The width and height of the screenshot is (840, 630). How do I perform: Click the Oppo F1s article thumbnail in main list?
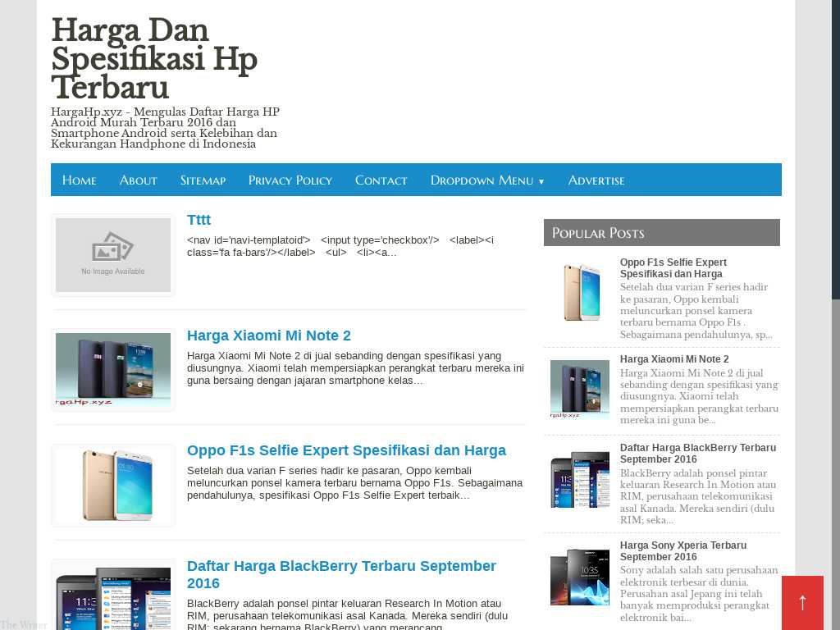(x=113, y=485)
